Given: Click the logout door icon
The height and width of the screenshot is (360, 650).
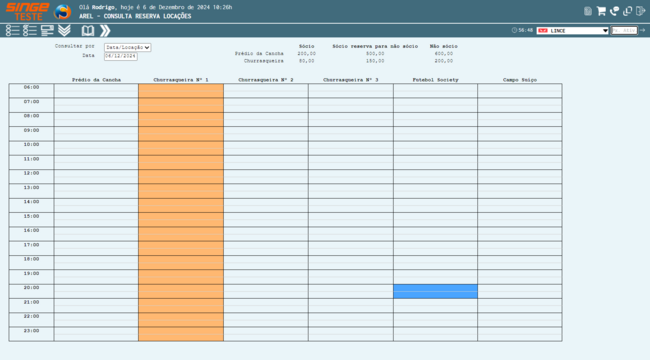Looking at the screenshot, I should (x=640, y=11).
